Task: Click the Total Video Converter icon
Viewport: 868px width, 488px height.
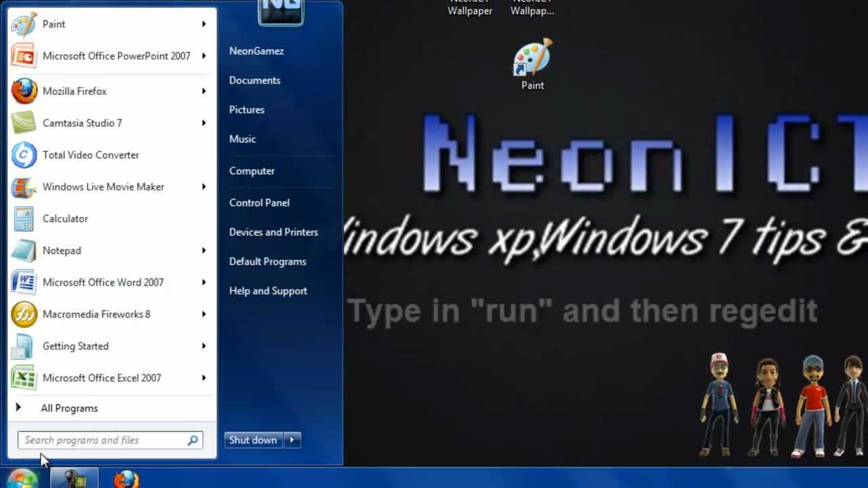Action: [x=24, y=155]
